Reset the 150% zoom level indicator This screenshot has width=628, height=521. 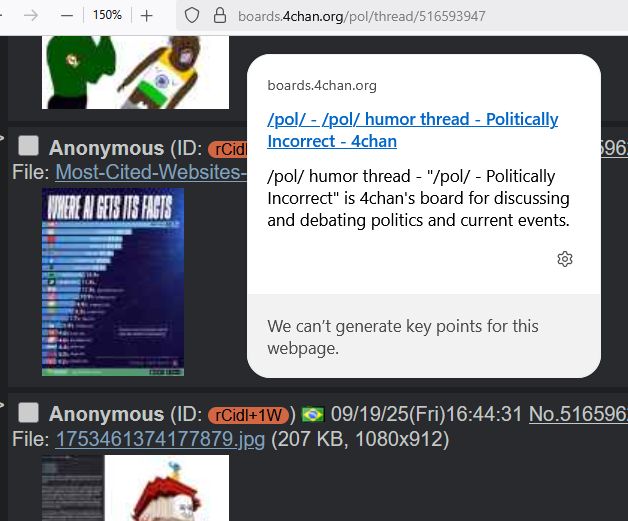(107, 15)
